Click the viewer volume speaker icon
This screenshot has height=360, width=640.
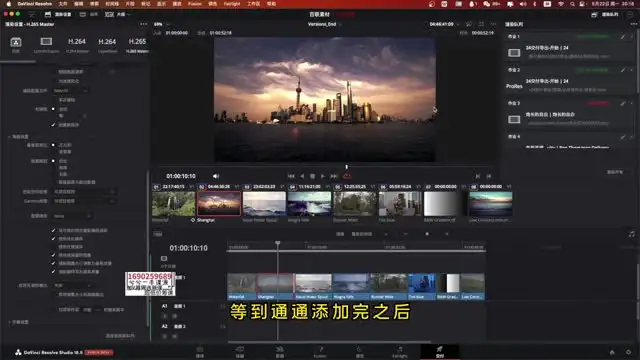coord(216,176)
